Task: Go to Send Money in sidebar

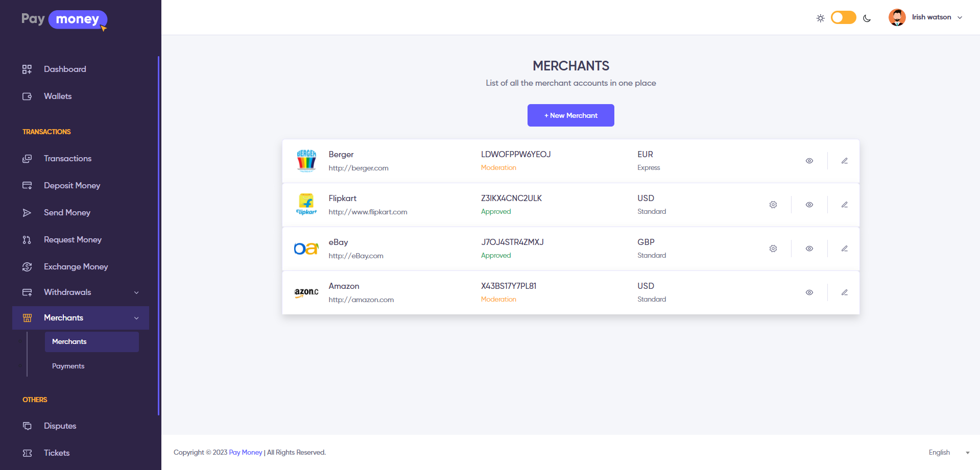Action: tap(67, 213)
